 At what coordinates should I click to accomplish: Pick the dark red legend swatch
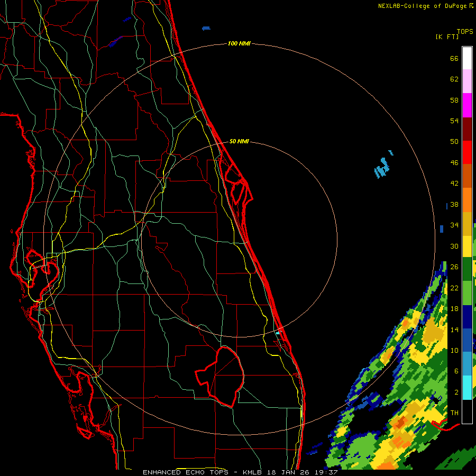pyautogui.click(x=467, y=130)
